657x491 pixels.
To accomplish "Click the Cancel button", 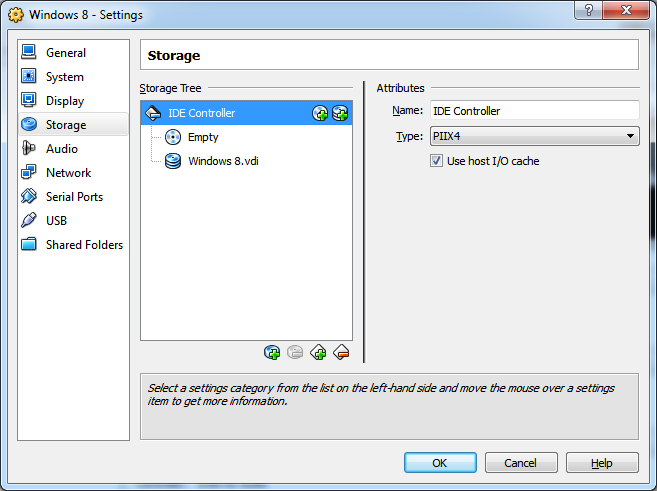I will (x=520, y=463).
